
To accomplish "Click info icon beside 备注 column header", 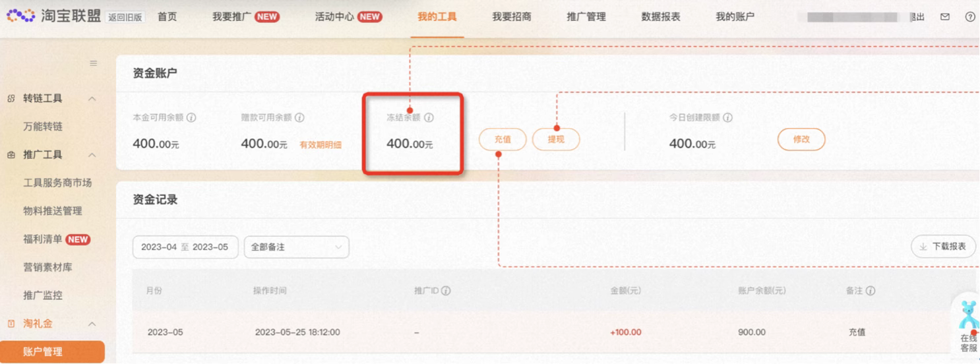I will (871, 291).
